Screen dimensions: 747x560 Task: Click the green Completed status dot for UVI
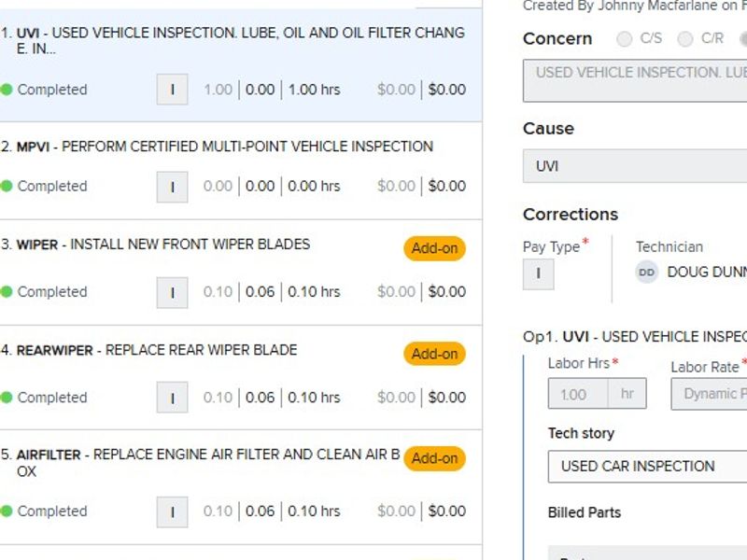pyautogui.click(x=7, y=91)
